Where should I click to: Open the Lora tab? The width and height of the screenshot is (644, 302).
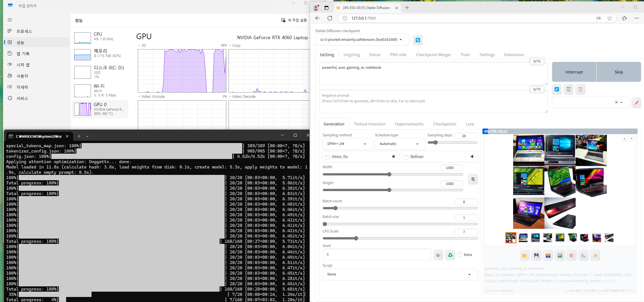tap(470, 124)
